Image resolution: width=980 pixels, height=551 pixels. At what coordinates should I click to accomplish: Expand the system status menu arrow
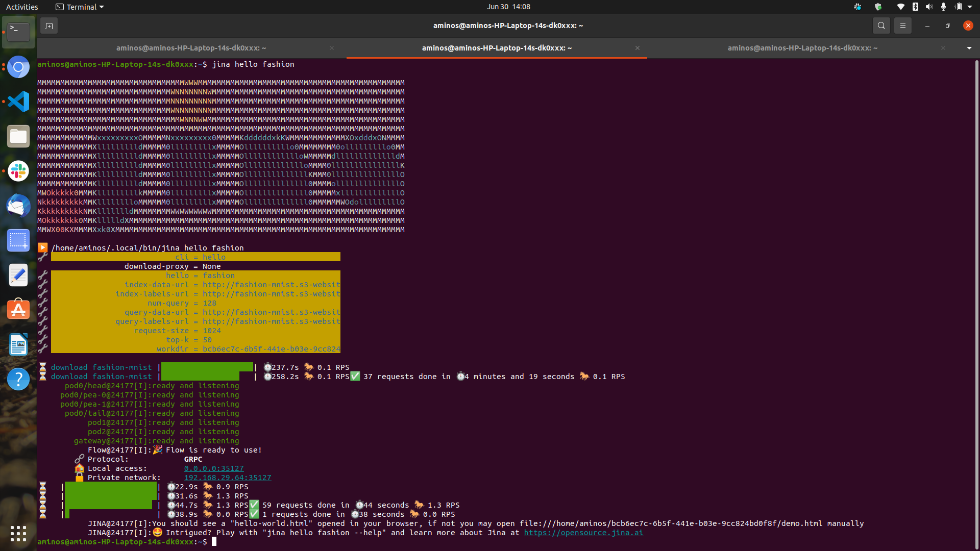pyautogui.click(x=970, y=7)
